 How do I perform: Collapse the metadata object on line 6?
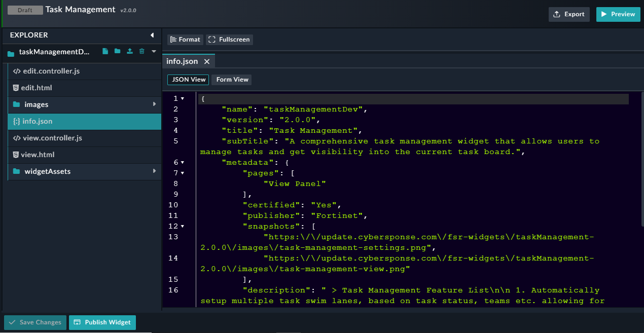pos(183,162)
